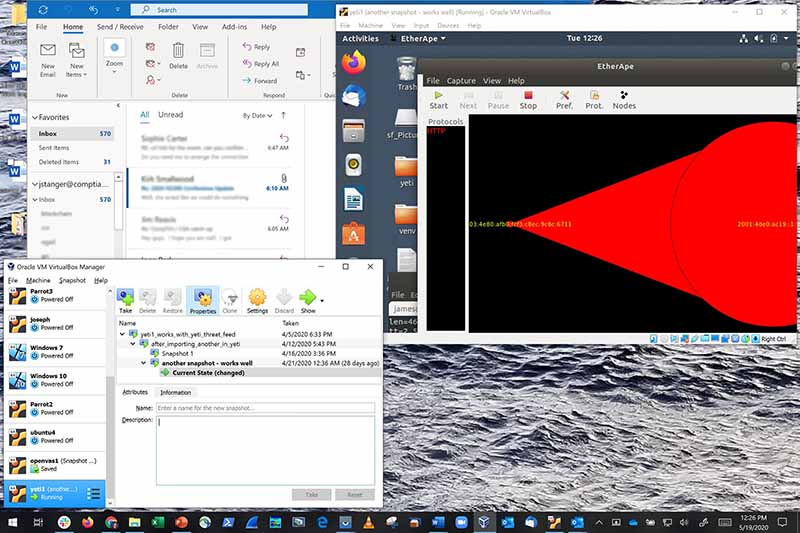The height and width of the screenshot is (533, 800).
Task: Click Pref. in EtherApe toolbar
Action: click(564, 100)
